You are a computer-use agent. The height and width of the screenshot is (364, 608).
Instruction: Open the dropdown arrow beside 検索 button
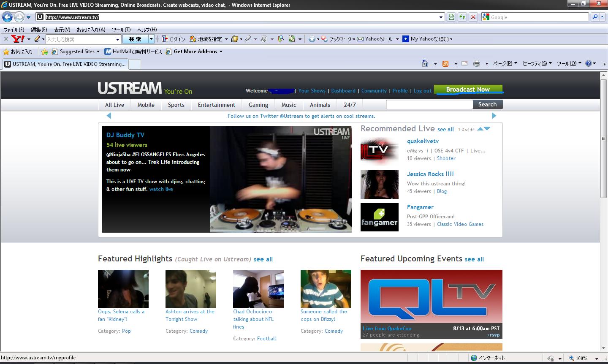[151, 39]
